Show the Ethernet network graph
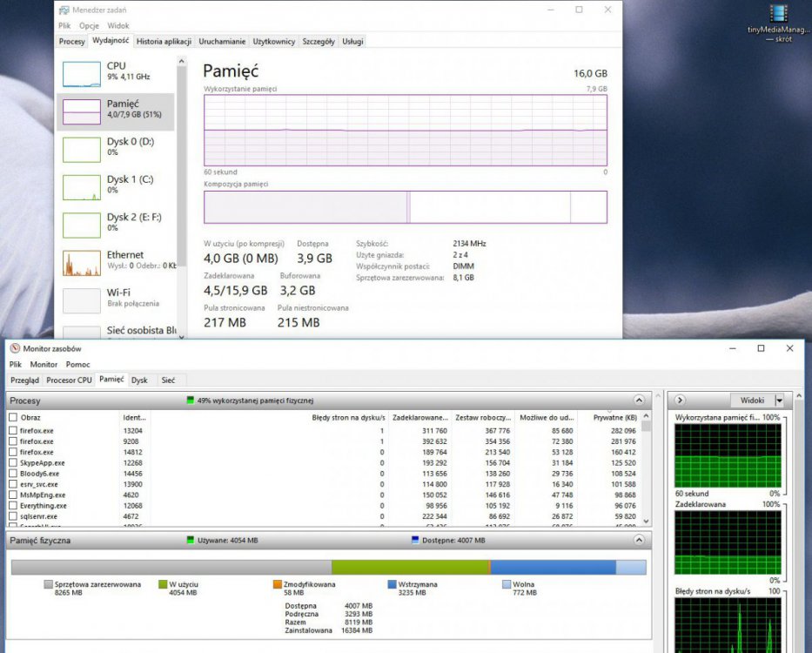 [x=82, y=262]
